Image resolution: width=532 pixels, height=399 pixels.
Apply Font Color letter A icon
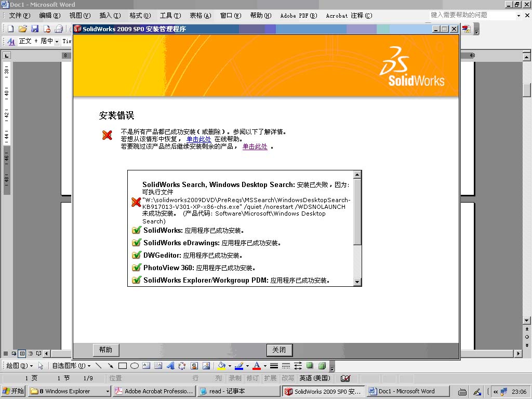[x=257, y=366]
